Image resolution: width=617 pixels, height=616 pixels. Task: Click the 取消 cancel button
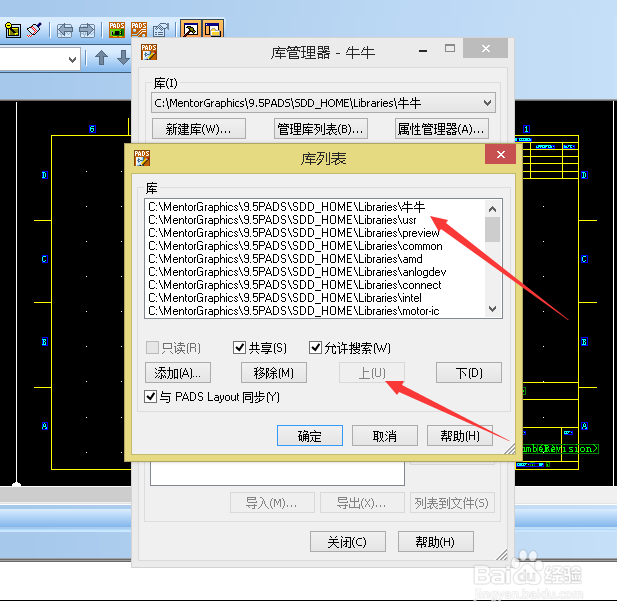tap(385, 435)
